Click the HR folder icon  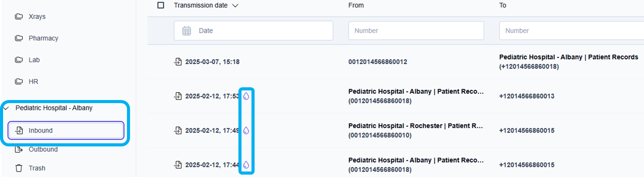[x=19, y=81]
